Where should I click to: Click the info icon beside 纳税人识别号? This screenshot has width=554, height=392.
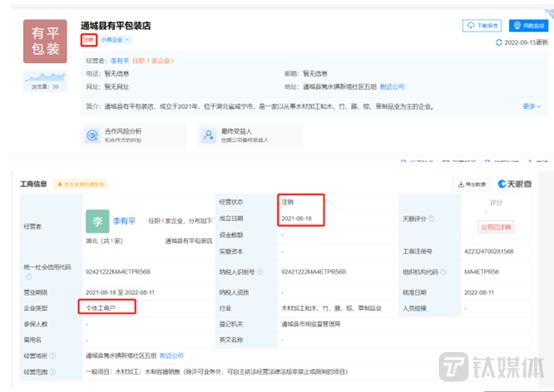(x=260, y=272)
